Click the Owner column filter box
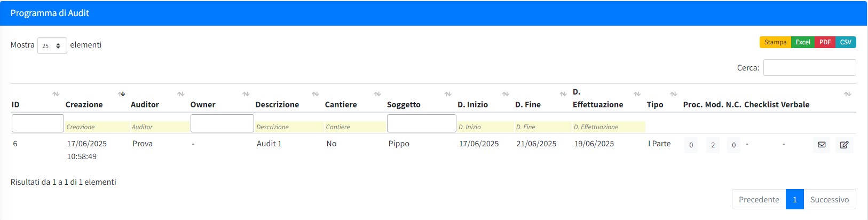This screenshot has width=868, height=220. point(222,123)
